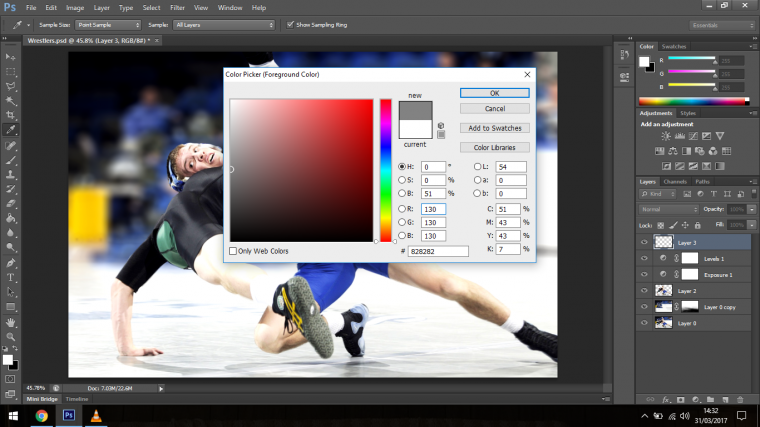Screen dimensions: 760x427
Task: Select the Hand tool
Action: click(x=10, y=322)
